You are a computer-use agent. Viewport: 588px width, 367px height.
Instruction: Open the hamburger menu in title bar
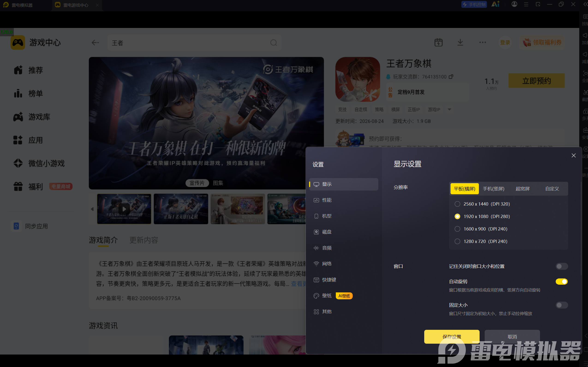tap(526, 4)
